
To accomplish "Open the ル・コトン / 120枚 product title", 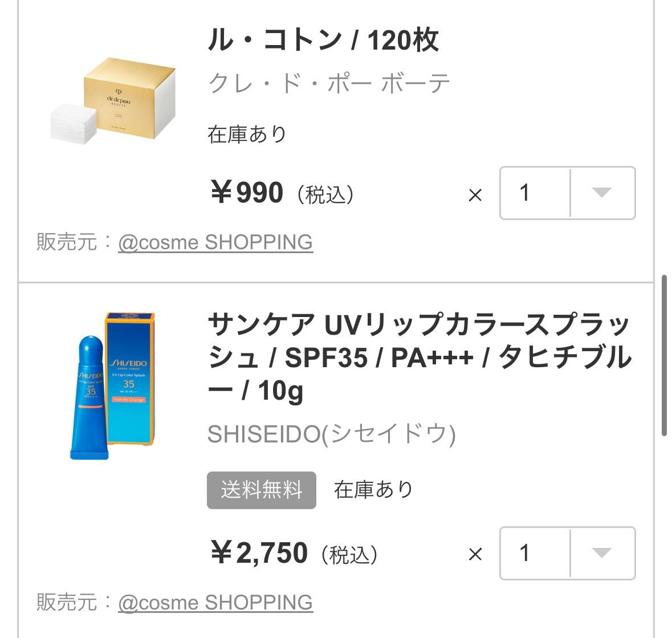I will click(x=324, y=40).
